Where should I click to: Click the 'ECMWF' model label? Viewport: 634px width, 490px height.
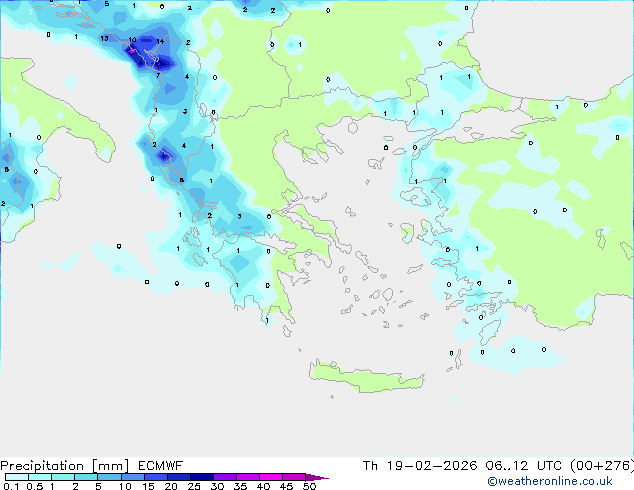pos(161,466)
